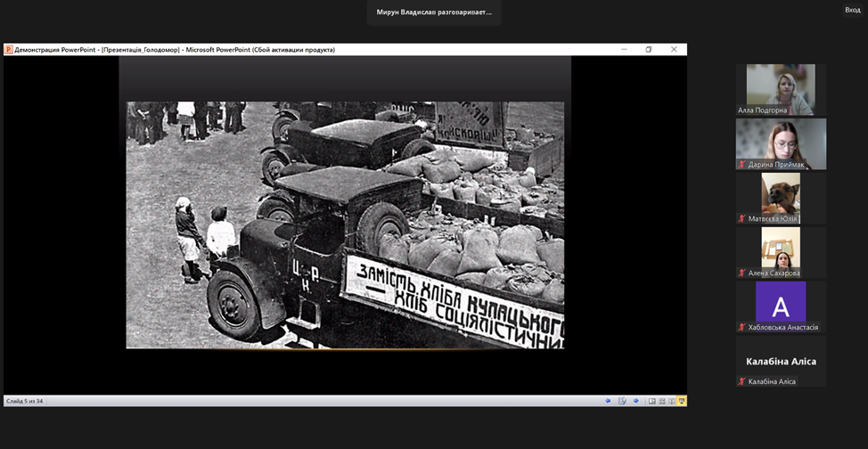Click muted mic icon beside Алена Сахарова

pyautogui.click(x=741, y=273)
